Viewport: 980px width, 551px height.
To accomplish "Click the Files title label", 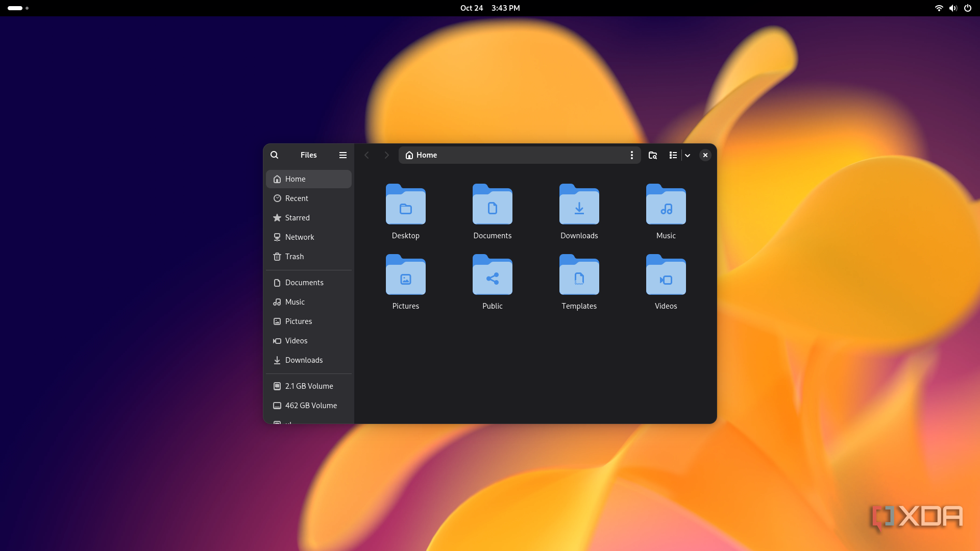I will (x=309, y=155).
